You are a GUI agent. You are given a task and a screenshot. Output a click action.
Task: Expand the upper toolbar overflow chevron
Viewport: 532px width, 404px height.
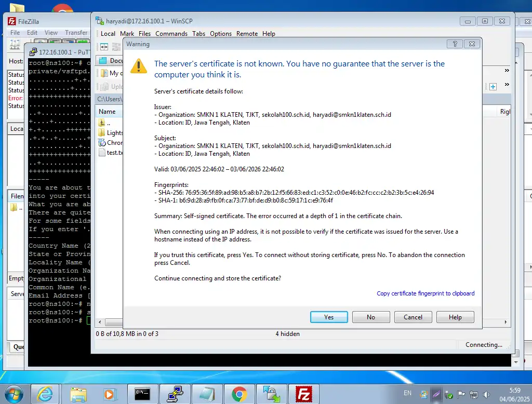(x=507, y=70)
